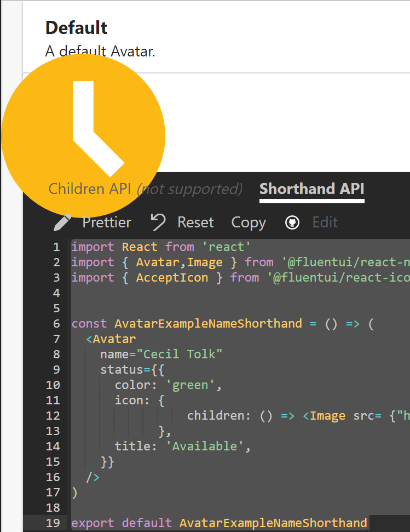Click the self-closing /> on line 16
Image resolution: width=410 pixels, height=532 pixels.
(x=93, y=477)
